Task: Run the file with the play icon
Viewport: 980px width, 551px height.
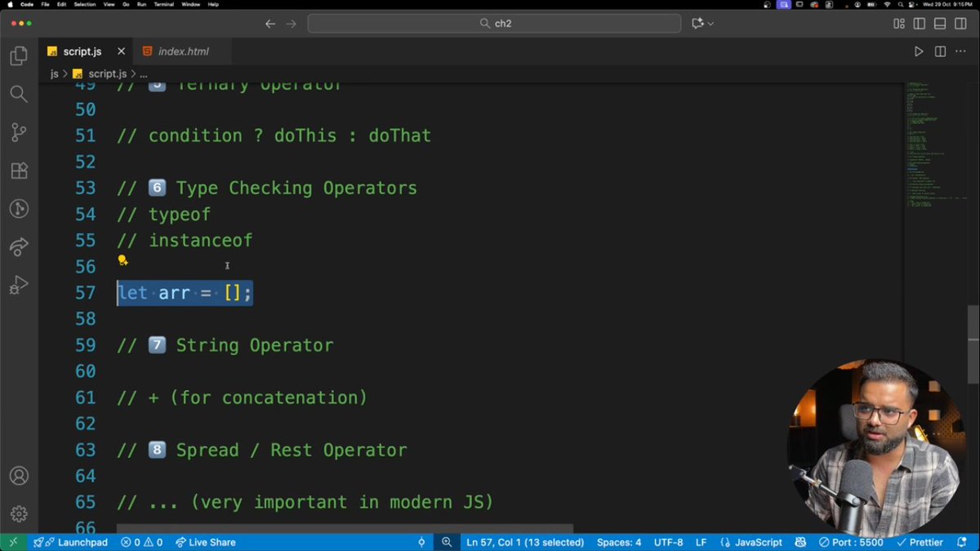Action: pos(919,51)
